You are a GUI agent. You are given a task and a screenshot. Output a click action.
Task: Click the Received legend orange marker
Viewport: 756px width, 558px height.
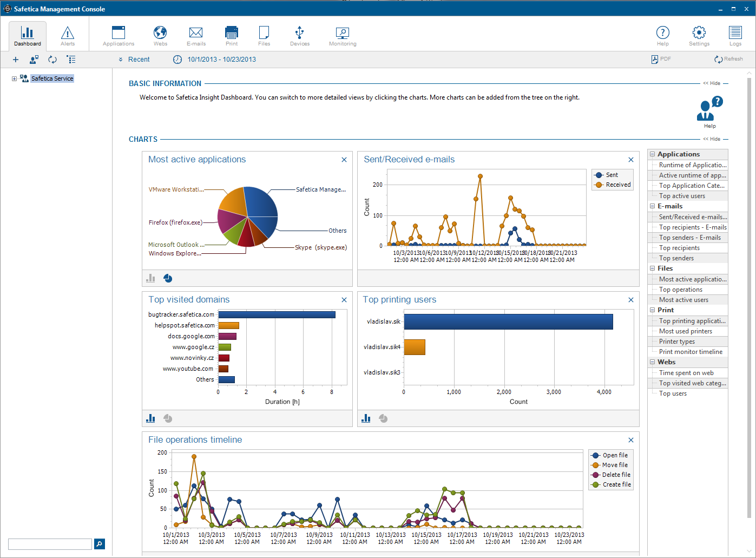599,185
